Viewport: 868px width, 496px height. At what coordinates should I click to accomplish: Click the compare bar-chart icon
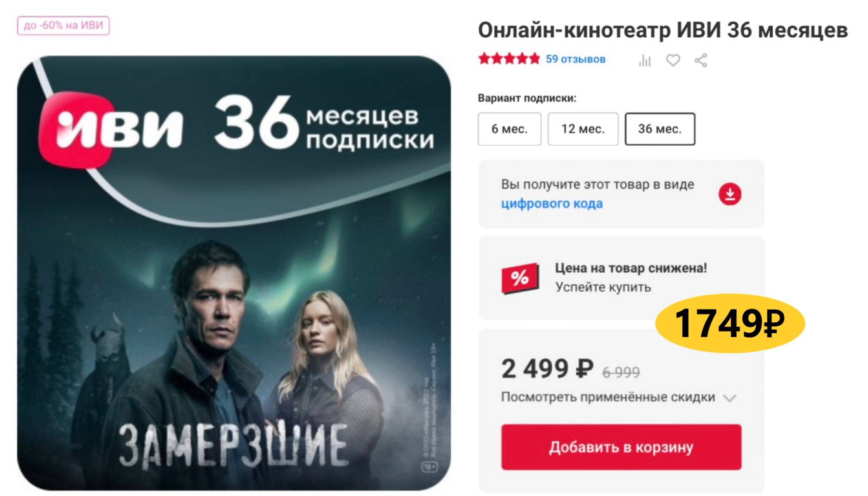click(645, 60)
